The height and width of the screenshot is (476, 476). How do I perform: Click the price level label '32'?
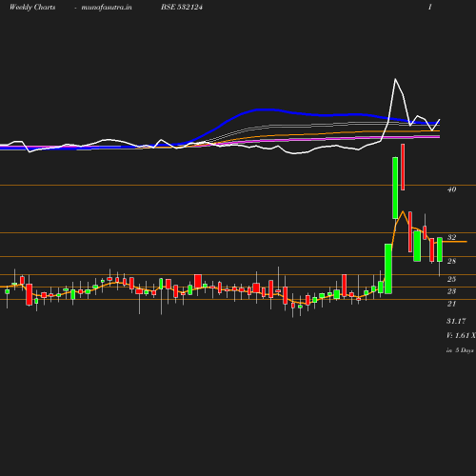[x=451, y=237]
